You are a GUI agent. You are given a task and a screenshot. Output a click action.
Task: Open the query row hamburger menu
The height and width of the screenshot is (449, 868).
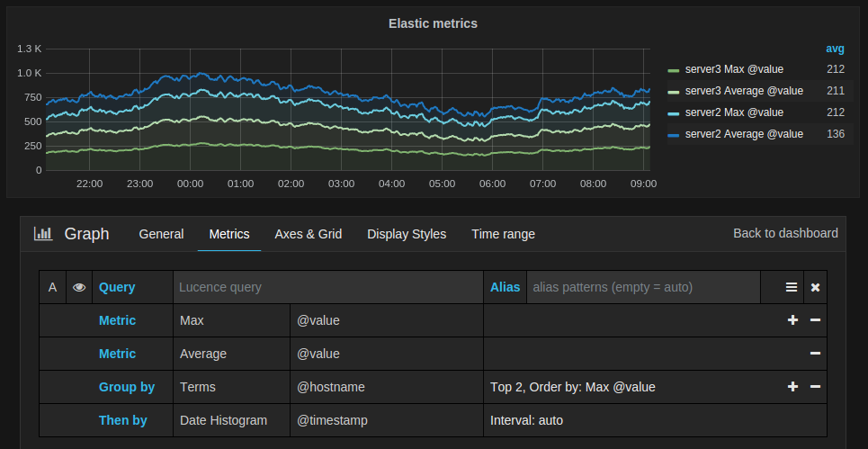792,287
